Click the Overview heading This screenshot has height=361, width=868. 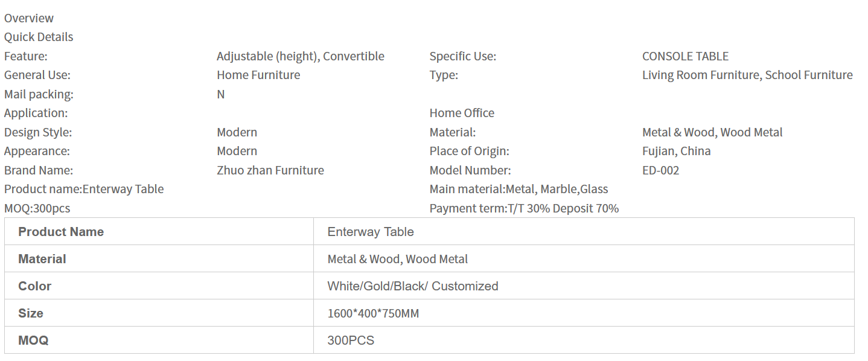(x=29, y=18)
